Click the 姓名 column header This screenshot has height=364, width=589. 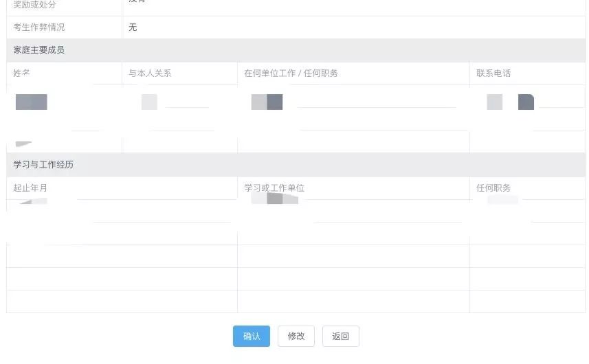click(22, 73)
